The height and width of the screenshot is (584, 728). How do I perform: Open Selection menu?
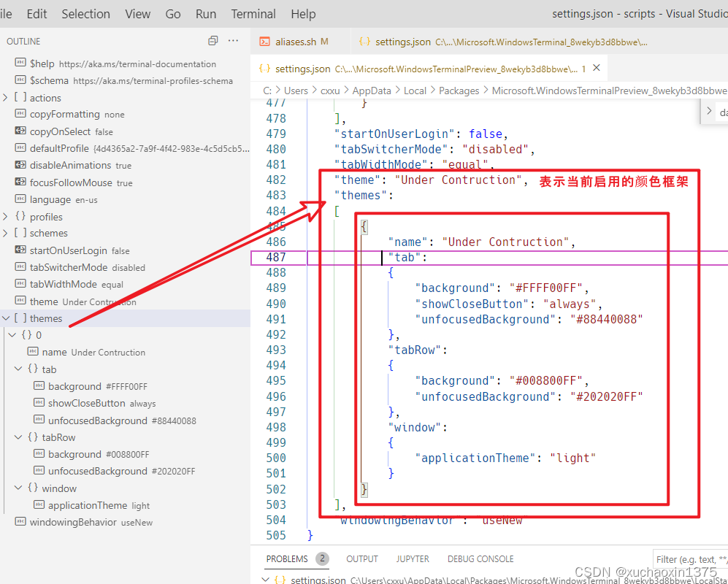pos(86,14)
